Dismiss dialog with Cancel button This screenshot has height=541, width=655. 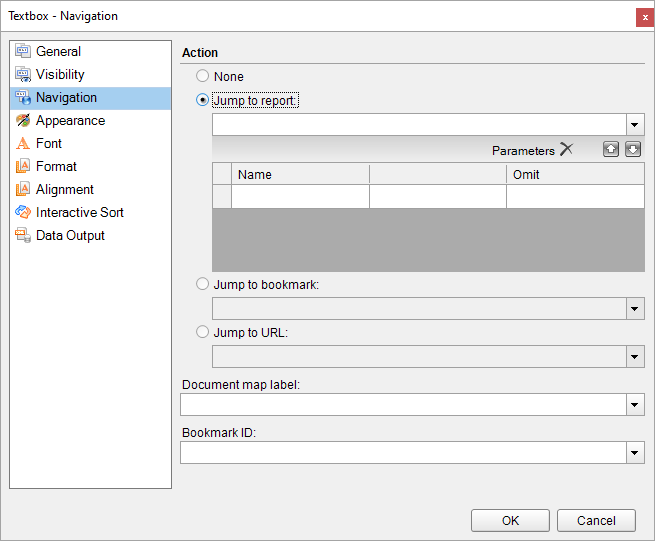pos(596,521)
